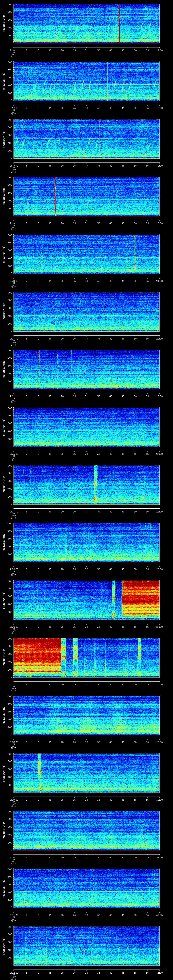Screen dimensions: 173x980
Task: Click the 31:00 end time label
Action: pyautogui.click(x=159, y=858)
